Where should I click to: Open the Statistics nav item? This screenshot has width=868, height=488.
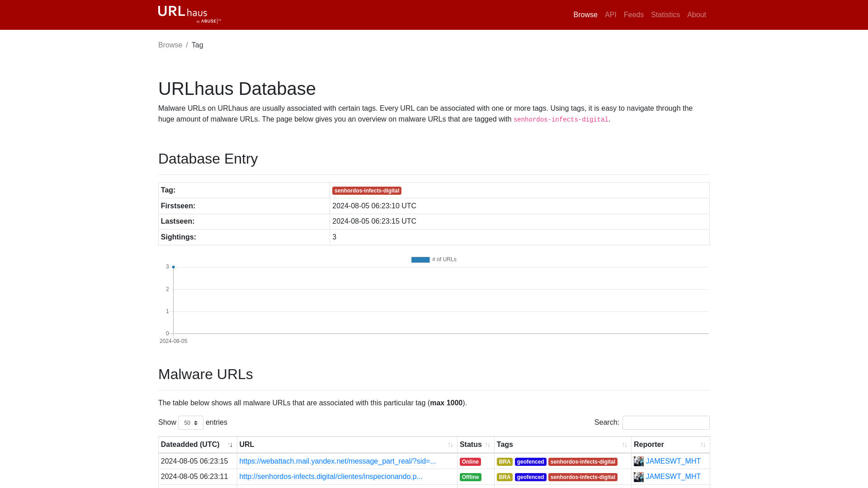pyautogui.click(x=665, y=15)
